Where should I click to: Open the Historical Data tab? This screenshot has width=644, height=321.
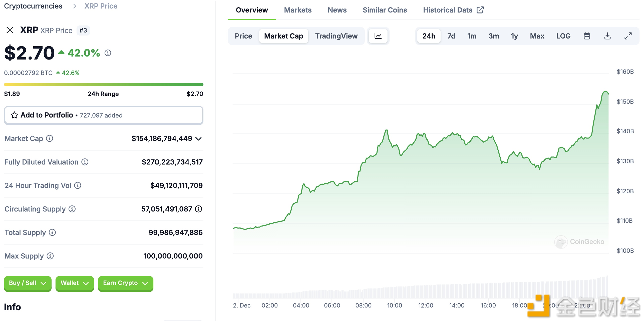(453, 10)
